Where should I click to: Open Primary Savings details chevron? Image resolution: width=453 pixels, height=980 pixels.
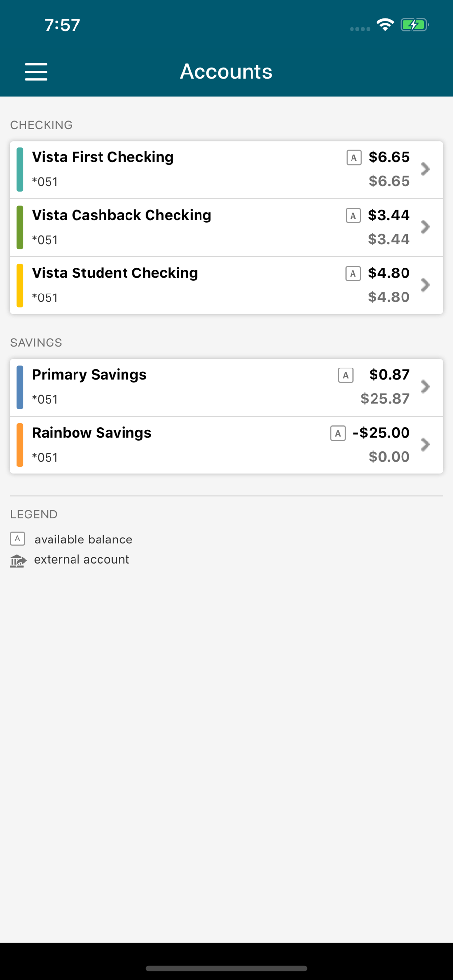tap(426, 387)
